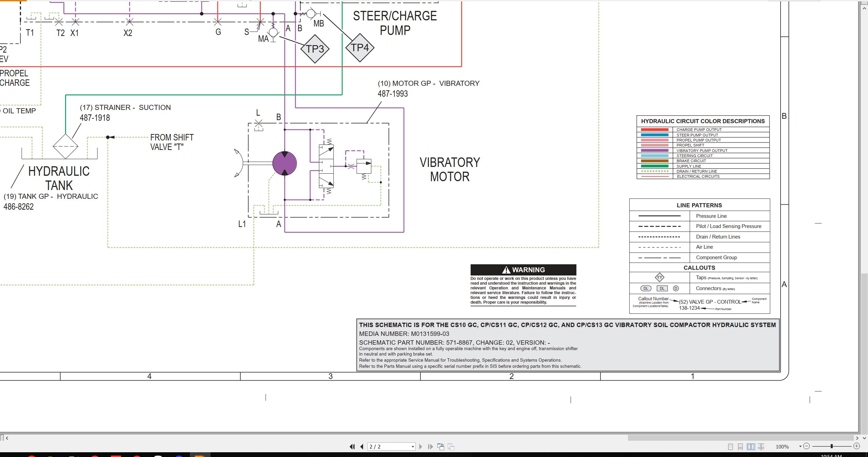
Task: Click the blue Steer Pump Output swatch
Action: (655, 135)
